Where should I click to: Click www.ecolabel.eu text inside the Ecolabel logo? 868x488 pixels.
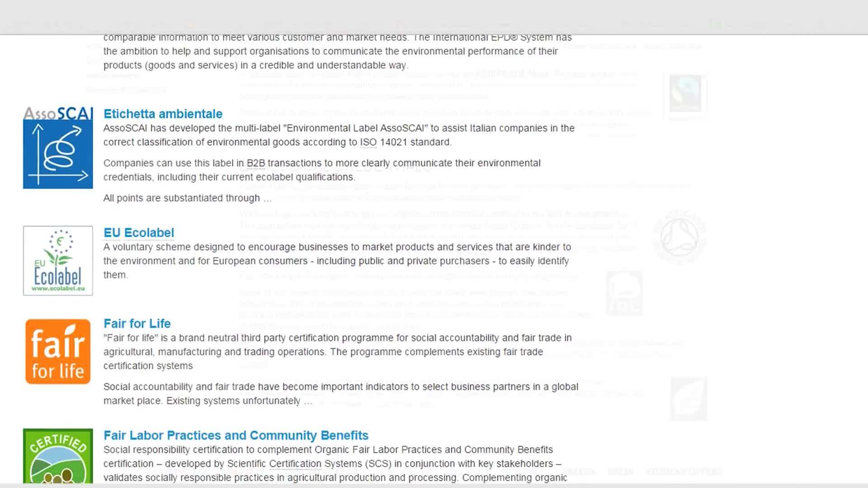pos(58,288)
